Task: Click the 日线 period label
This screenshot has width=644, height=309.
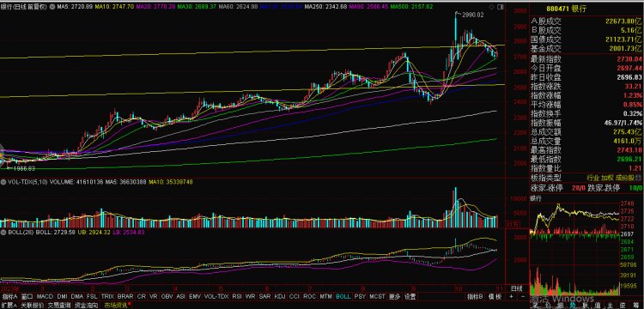Action: (x=517, y=289)
